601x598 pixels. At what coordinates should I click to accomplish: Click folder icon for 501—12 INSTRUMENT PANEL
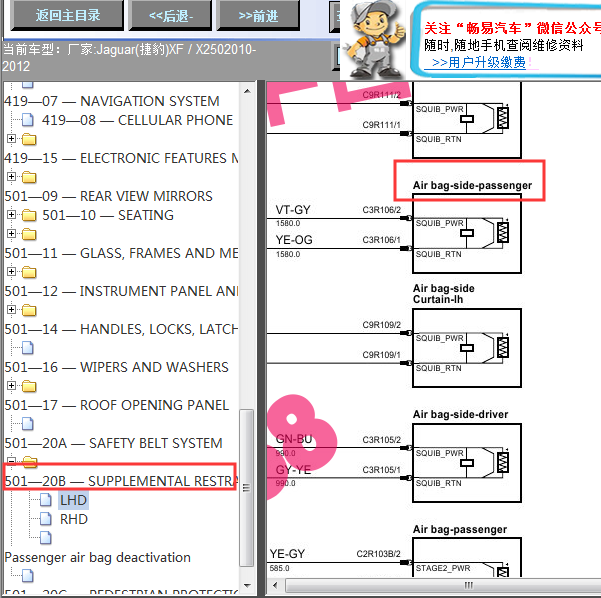(x=29, y=272)
